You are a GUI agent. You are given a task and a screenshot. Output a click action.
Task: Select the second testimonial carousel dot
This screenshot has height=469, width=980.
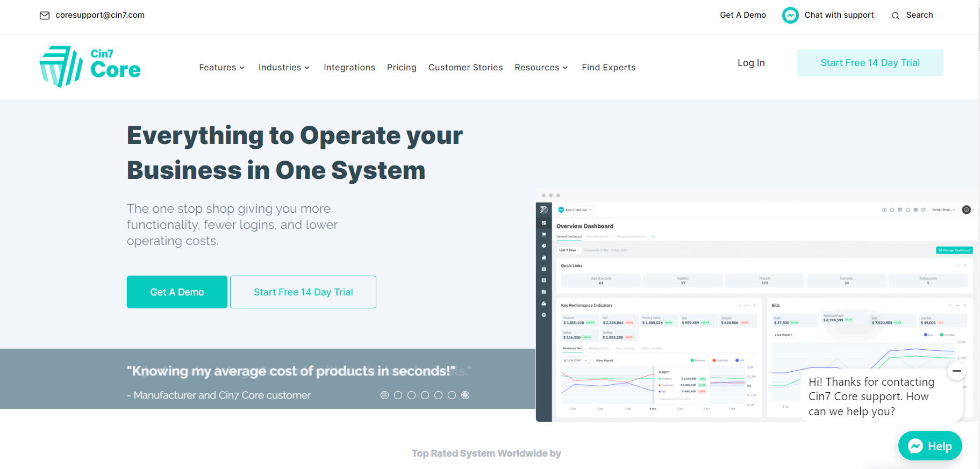coord(398,395)
